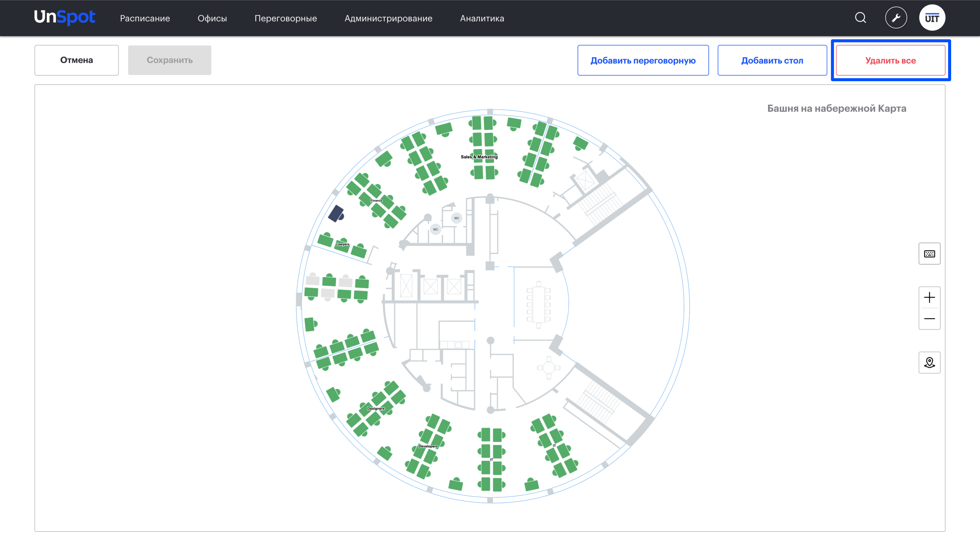This screenshot has width=980, height=551.
Task: Click the UnSpot logo
Action: tap(65, 18)
